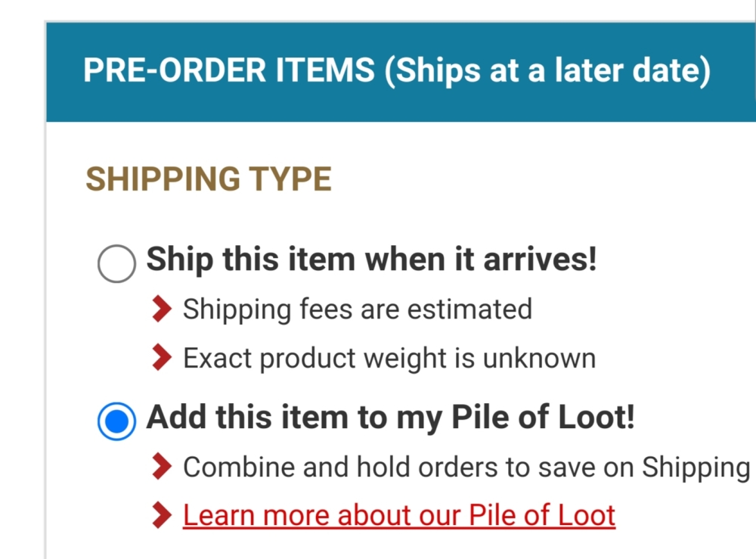Viewport: 756px width, 559px height.
Task: Open the 'Learn more about our Pile of Loot' link
Action: point(398,516)
